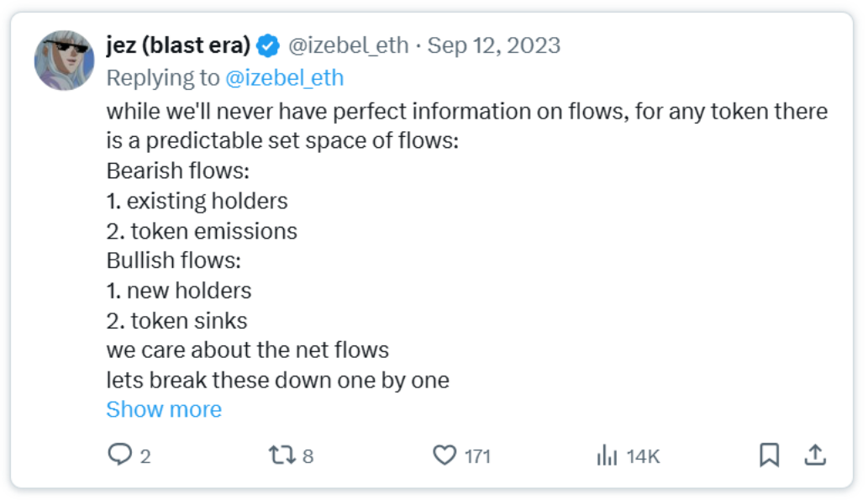868x500 pixels.
Task: Like the tweet with the heart icon
Action: 445,455
